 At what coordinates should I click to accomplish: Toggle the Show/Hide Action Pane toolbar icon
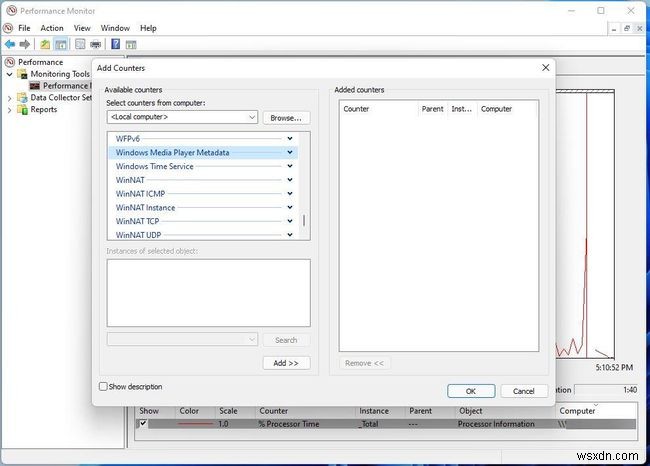tap(131, 44)
